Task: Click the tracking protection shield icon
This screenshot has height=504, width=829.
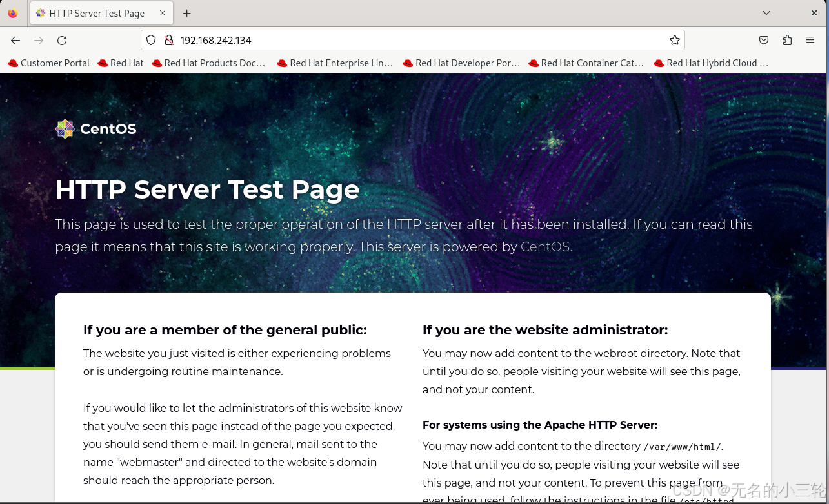Action: tap(151, 40)
